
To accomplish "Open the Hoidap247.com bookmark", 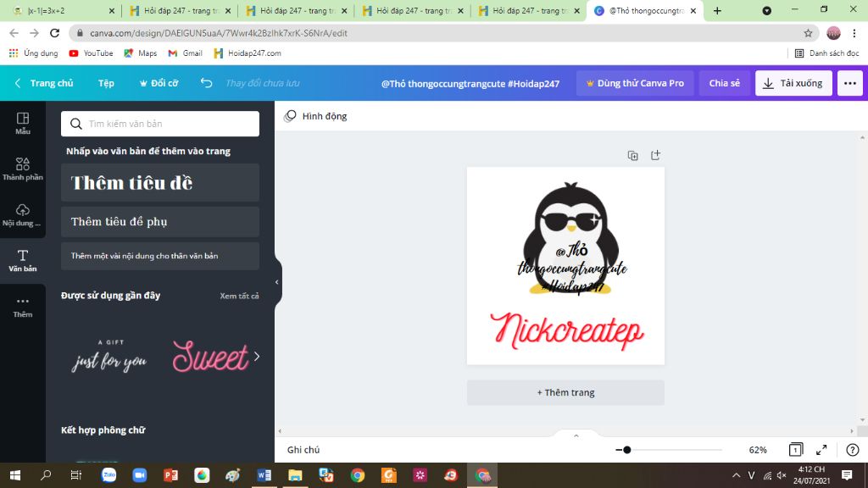I will (248, 53).
